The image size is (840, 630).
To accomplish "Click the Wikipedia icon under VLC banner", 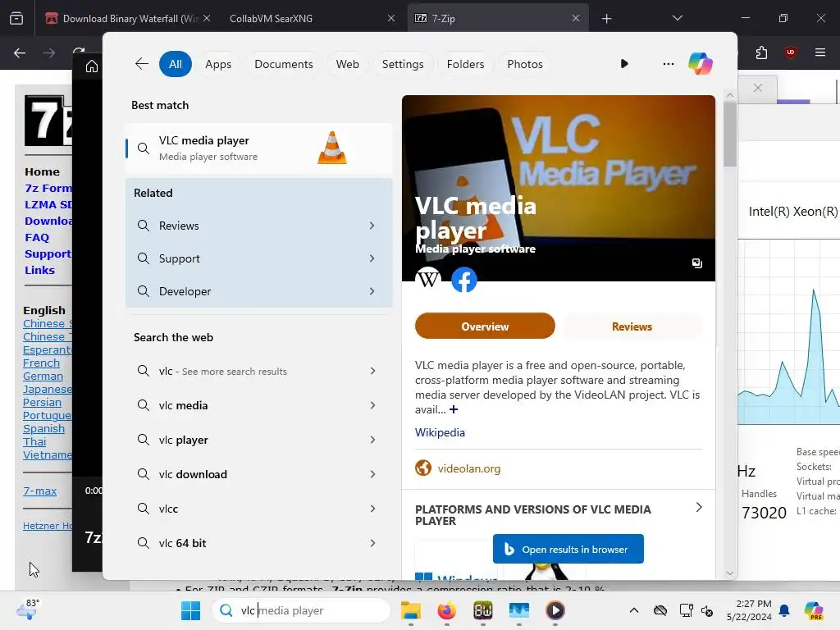I will coord(428,280).
